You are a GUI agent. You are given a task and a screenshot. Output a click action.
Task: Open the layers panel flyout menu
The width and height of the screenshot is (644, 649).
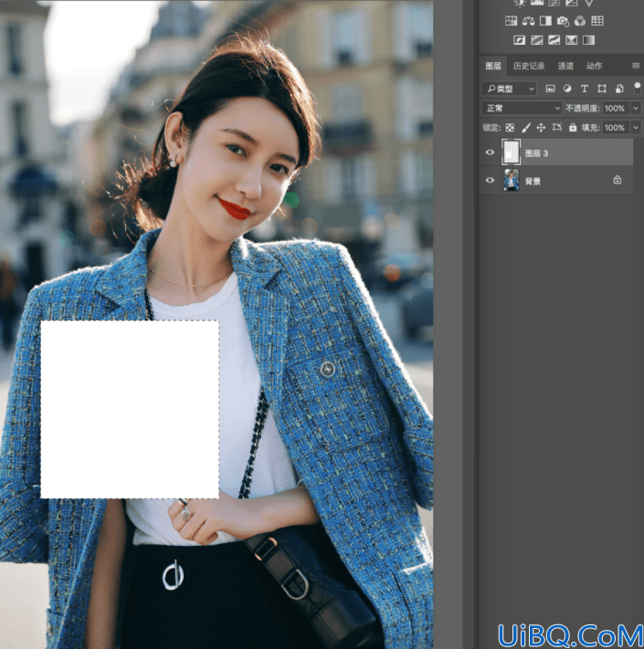pyautogui.click(x=636, y=66)
